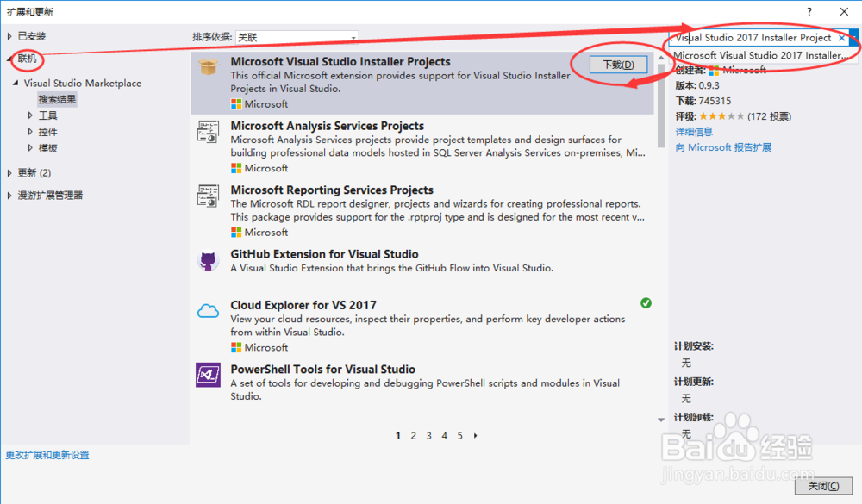Click the 版本: 0.9.3 version text

point(697,85)
